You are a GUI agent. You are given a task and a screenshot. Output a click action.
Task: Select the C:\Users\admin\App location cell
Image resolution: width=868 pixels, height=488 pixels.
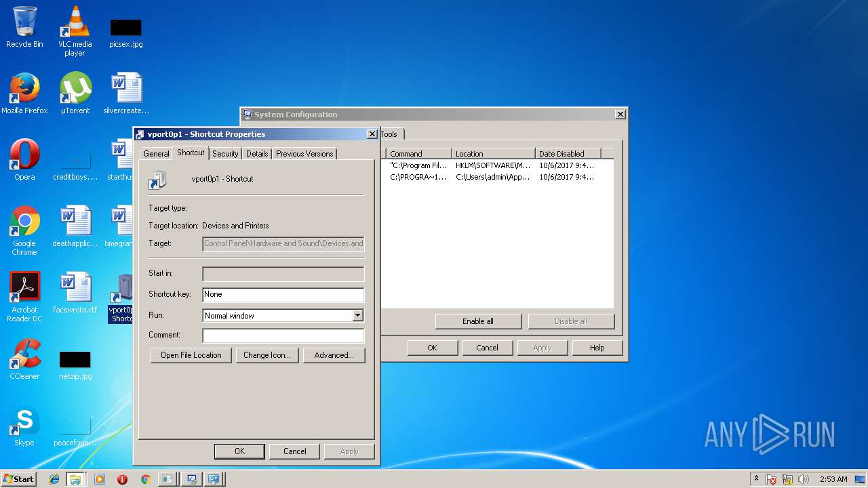(x=493, y=178)
